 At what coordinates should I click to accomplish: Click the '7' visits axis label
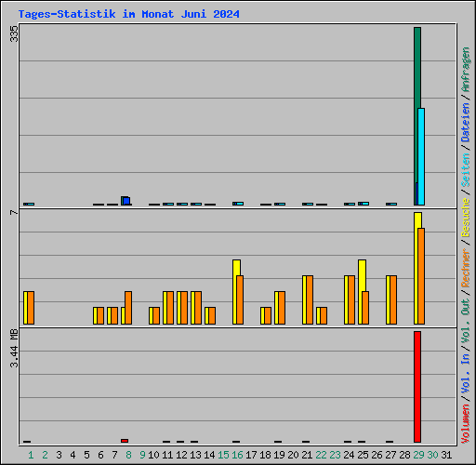(x=14, y=212)
